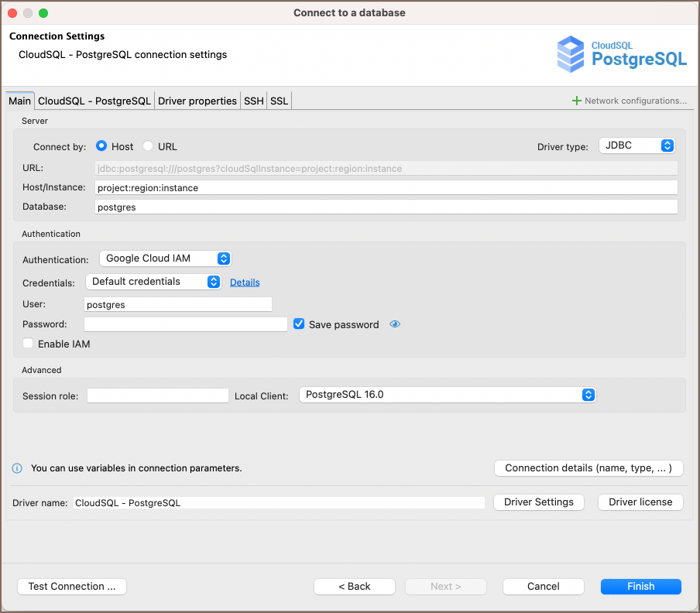Switch to the CloudSQL - PostgreSQL tab
This screenshot has height=613, width=700.
point(94,101)
